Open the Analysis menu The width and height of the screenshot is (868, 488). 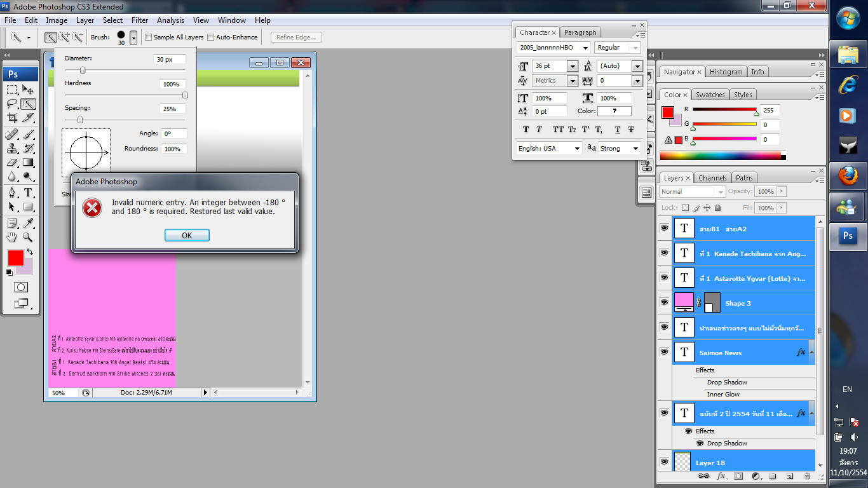171,20
